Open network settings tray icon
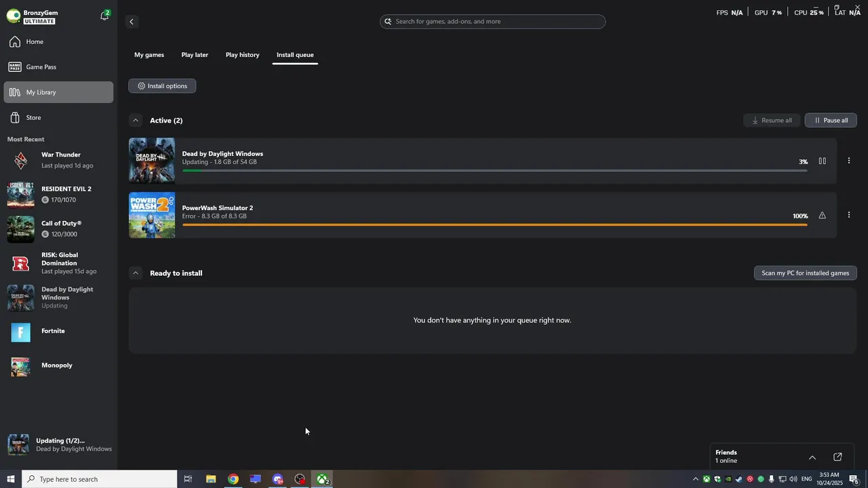868x488 pixels. (783, 479)
